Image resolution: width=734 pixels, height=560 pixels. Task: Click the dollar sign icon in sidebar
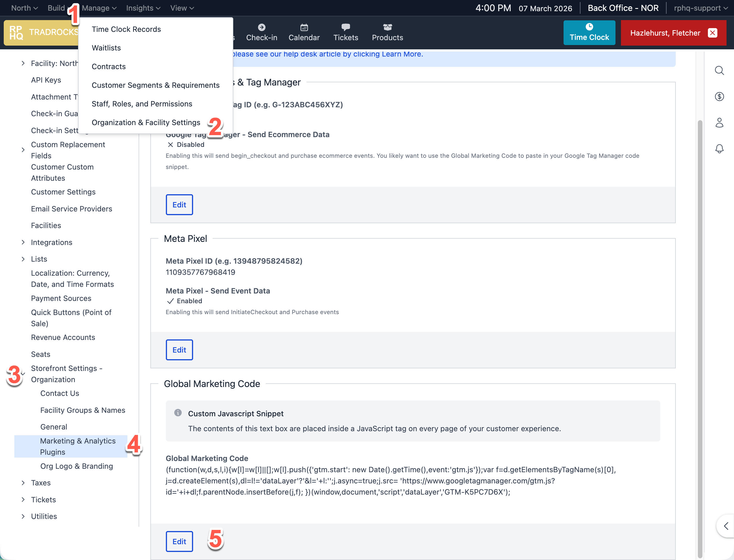pos(719,97)
